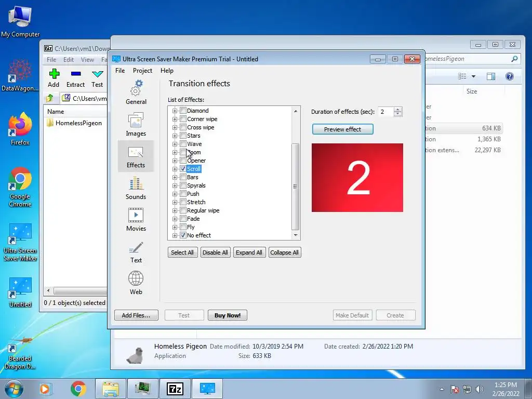
Task: Click the Preview effect button
Action: [x=343, y=129]
